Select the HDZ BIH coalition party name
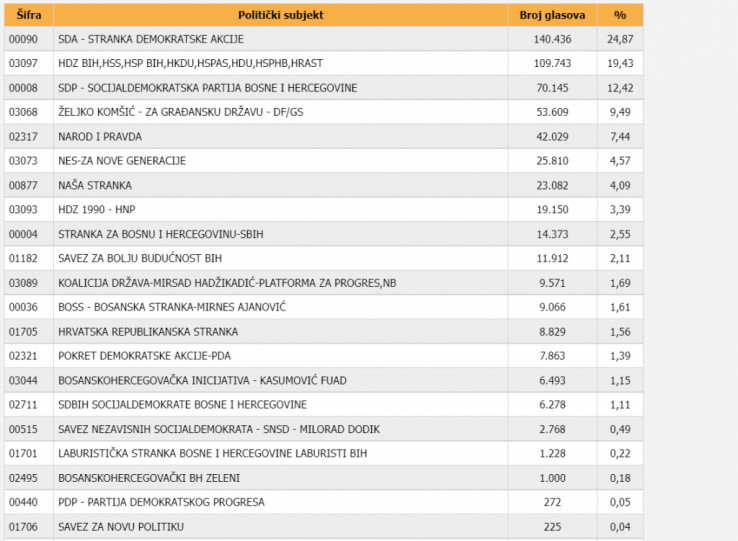This screenshot has height=541, width=738. (189, 63)
